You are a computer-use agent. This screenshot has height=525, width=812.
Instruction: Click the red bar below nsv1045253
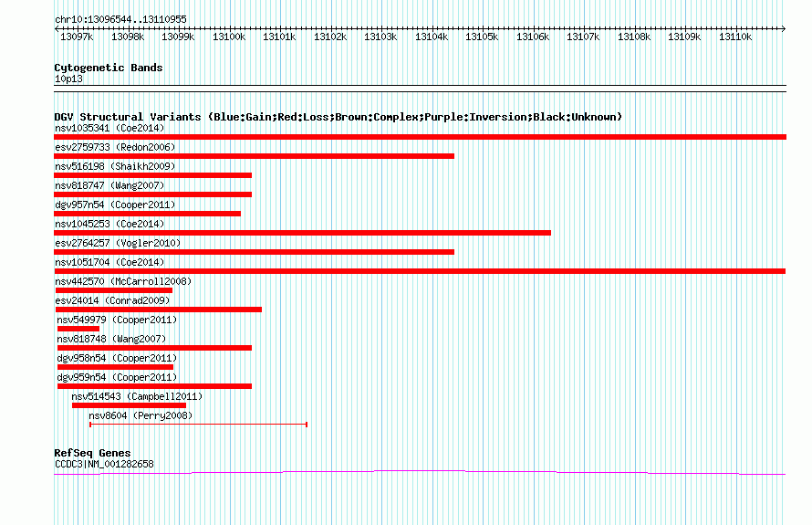[302, 233]
